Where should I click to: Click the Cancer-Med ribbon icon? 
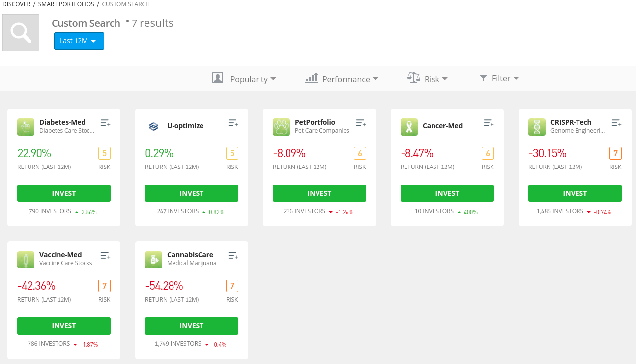click(x=409, y=127)
